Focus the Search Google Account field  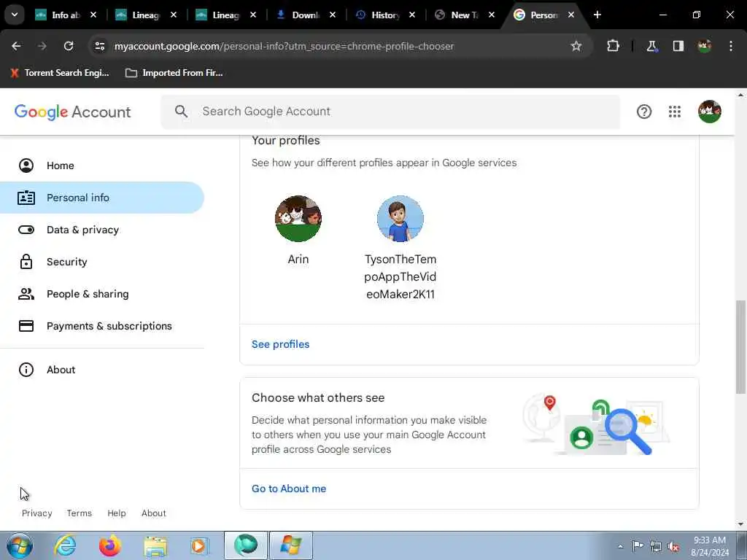[x=391, y=112]
